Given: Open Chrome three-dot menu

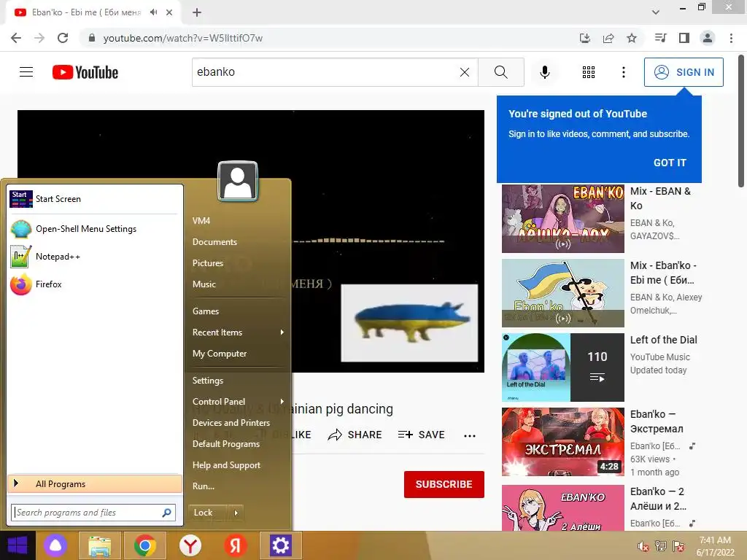Looking at the screenshot, I should click(x=731, y=38).
